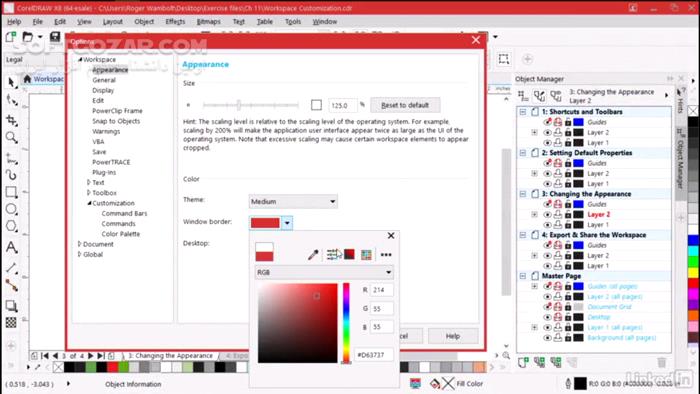The image size is (700, 394).
Task: Open the File menu
Action: coord(38,21)
